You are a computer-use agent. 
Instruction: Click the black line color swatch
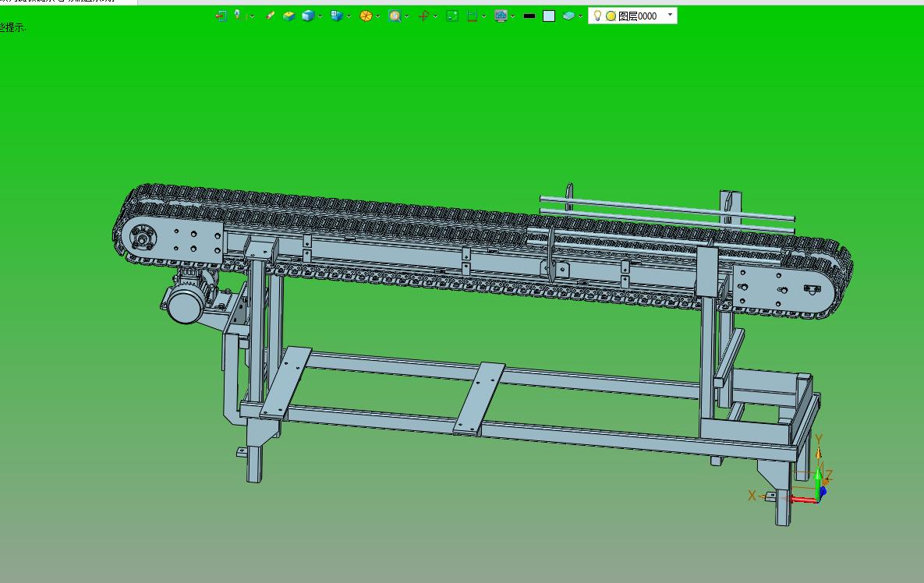[x=529, y=16]
